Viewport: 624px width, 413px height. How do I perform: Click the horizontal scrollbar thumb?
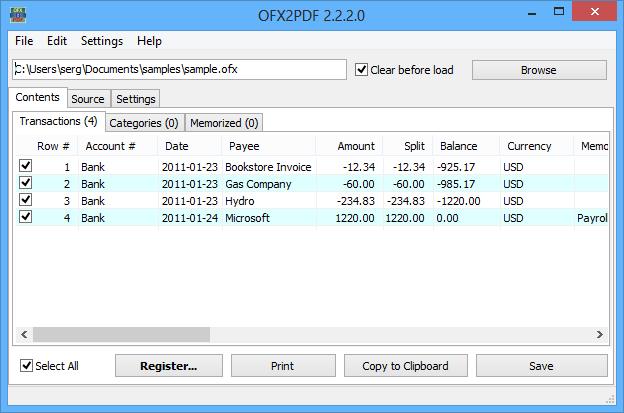coord(121,335)
